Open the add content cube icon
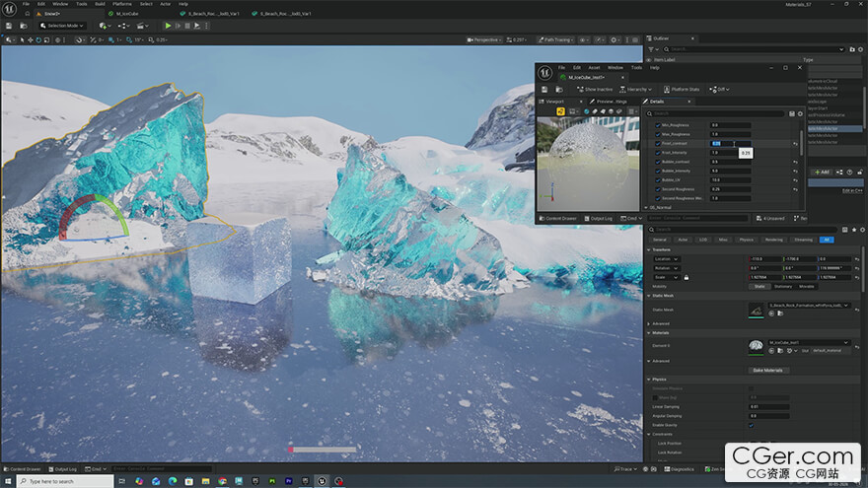Image resolution: width=868 pixels, height=488 pixels. (x=103, y=26)
